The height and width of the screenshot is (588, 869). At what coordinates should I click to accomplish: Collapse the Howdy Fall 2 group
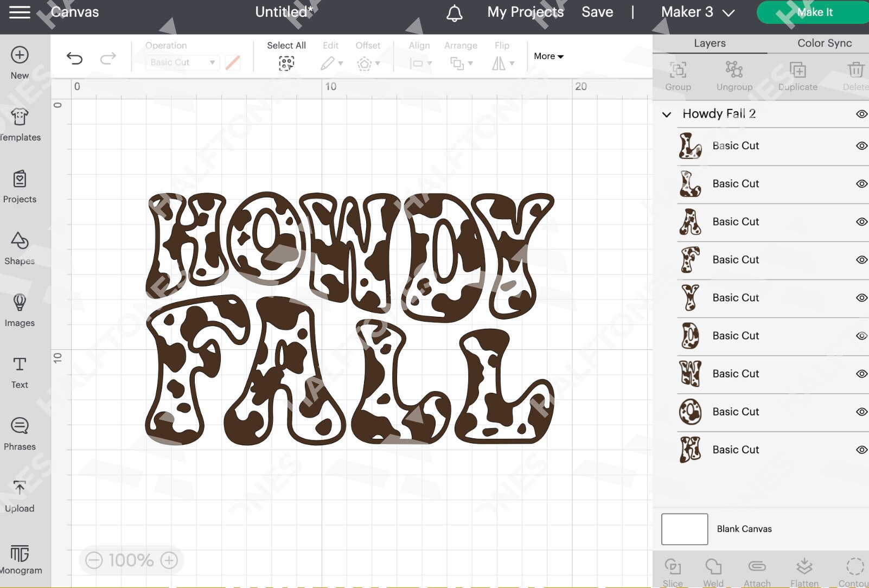[x=666, y=114]
